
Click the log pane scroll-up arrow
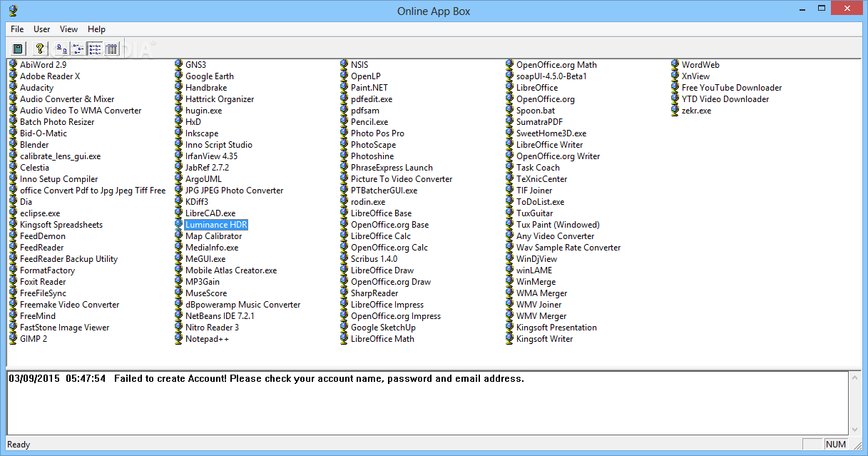click(x=854, y=377)
